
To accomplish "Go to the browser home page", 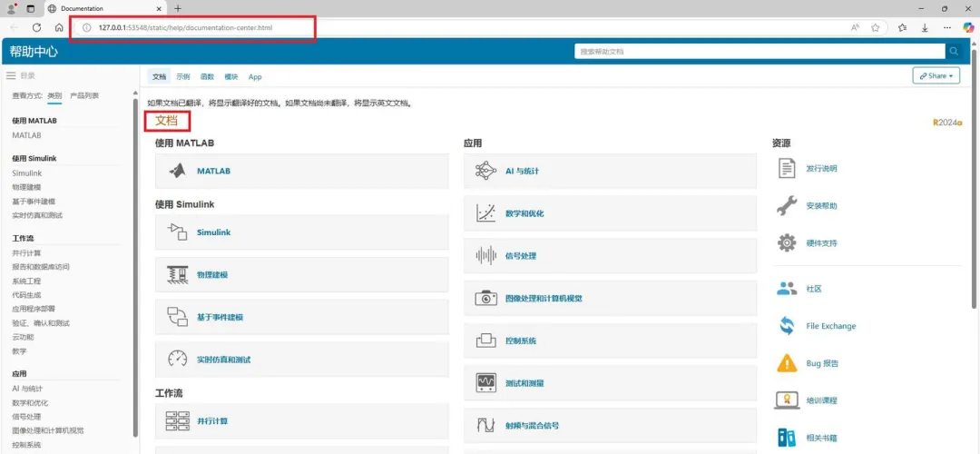I will click(x=59, y=27).
